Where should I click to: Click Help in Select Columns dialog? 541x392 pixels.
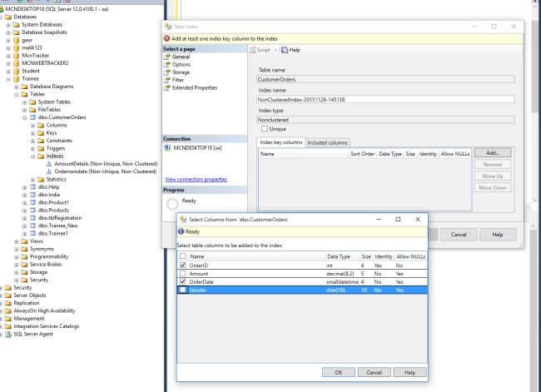coord(409,372)
